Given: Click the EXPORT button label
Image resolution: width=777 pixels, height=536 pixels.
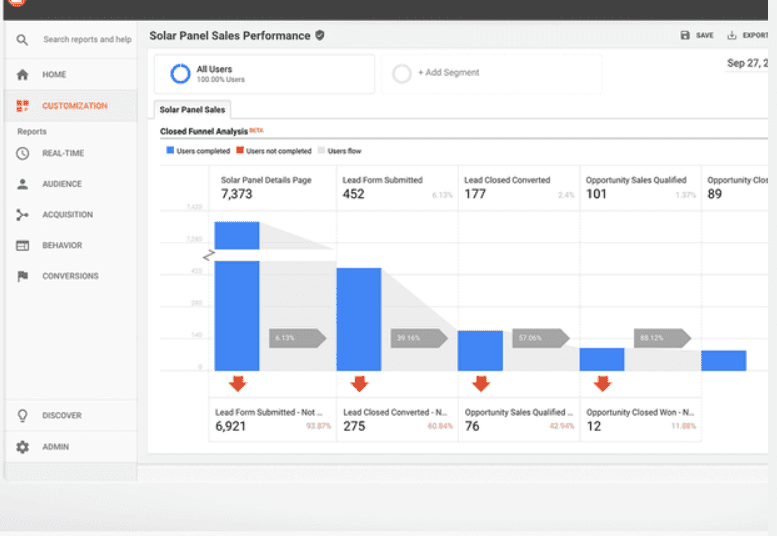Looking at the screenshot, I should point(755,35).
